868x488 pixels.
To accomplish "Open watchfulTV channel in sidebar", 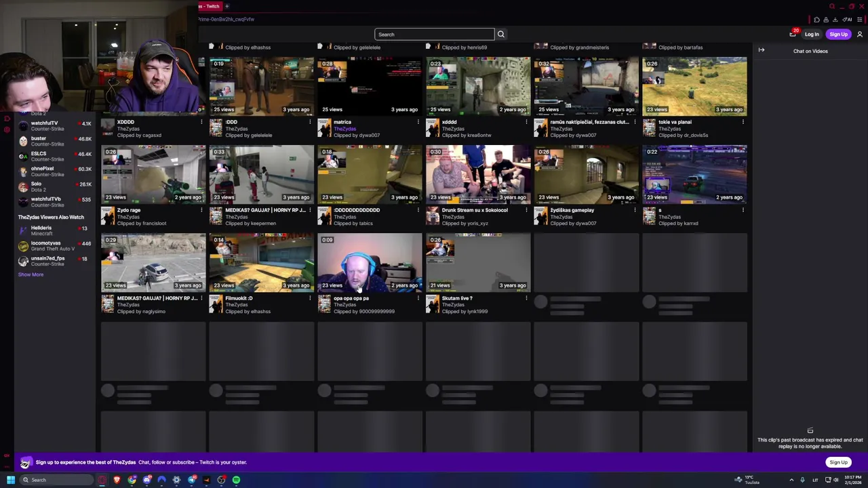I will tap(54, 126).
